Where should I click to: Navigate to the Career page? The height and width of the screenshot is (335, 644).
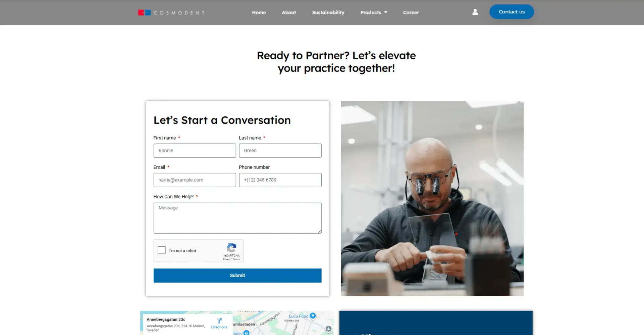[x=411, y=12]
